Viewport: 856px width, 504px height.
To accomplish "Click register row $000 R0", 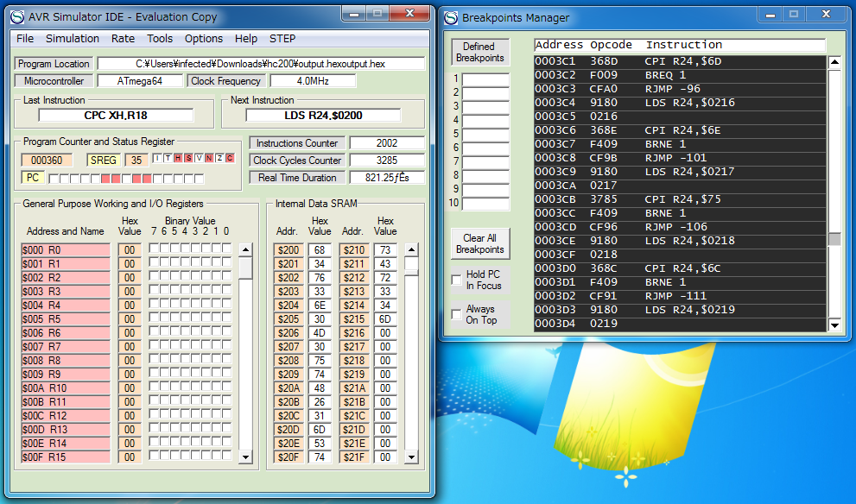I will 66,250.
